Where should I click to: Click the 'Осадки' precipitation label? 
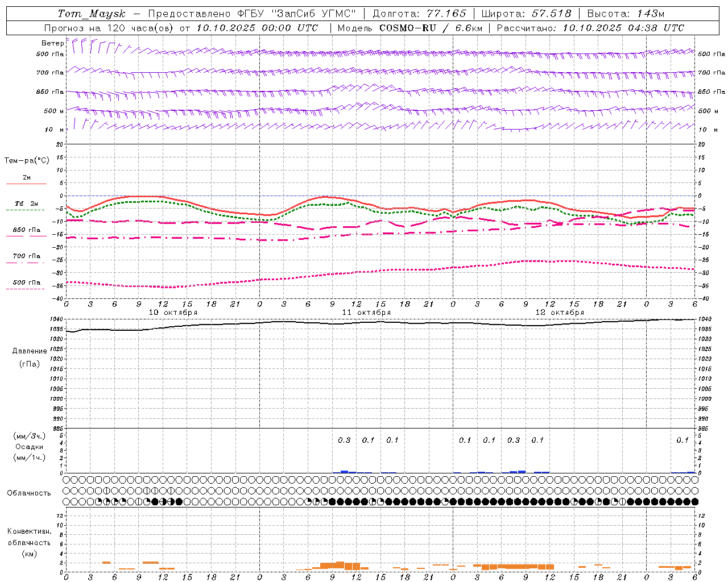click(x=30, y=447)
